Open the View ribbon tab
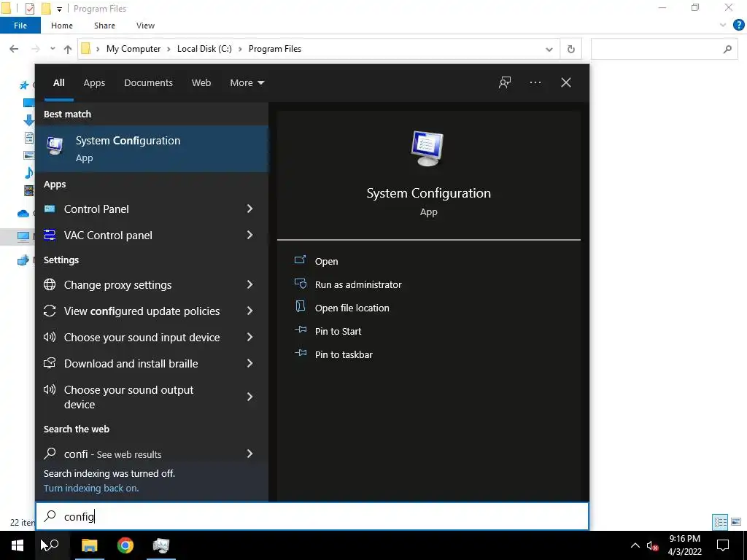Viewport: 747px width, 560px height. pyautogui.click(x=145, y=26)
